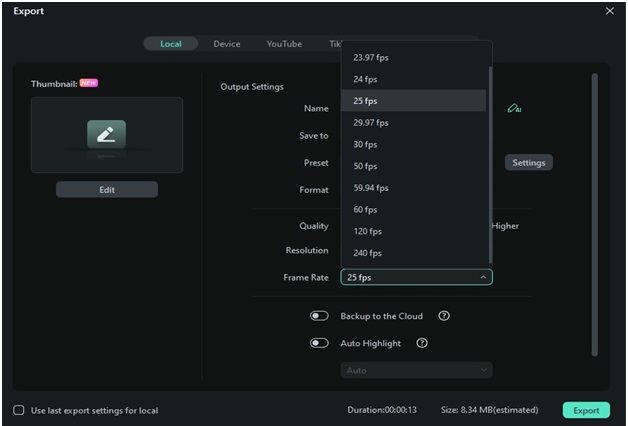Viewport: 628px width, 426px height.
Task: Click the help icon next to Backup to the Cloud
Action: 444,316
